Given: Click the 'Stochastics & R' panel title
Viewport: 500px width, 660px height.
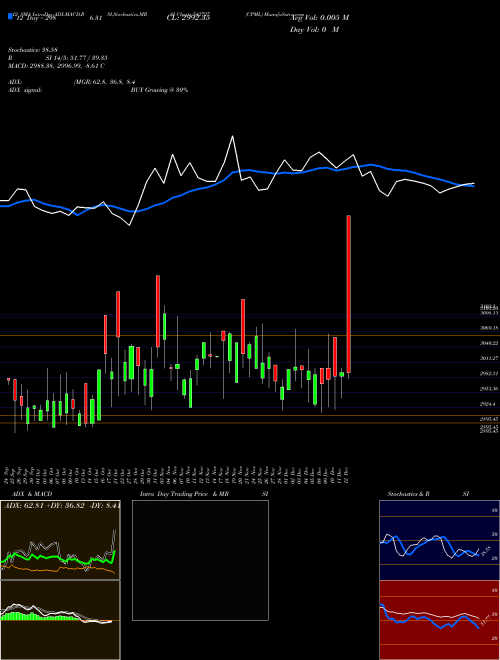Looking at the screenshot, I should (x=409, y=494).
